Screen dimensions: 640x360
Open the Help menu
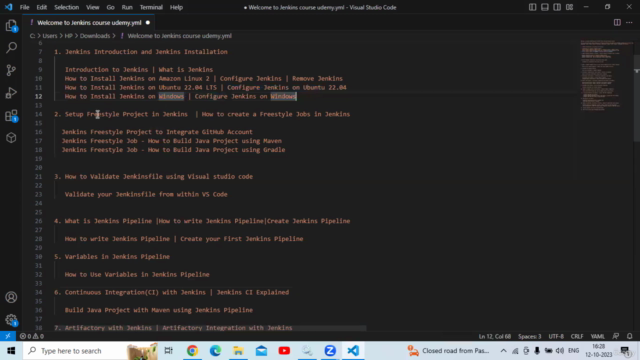click(176, 7)
